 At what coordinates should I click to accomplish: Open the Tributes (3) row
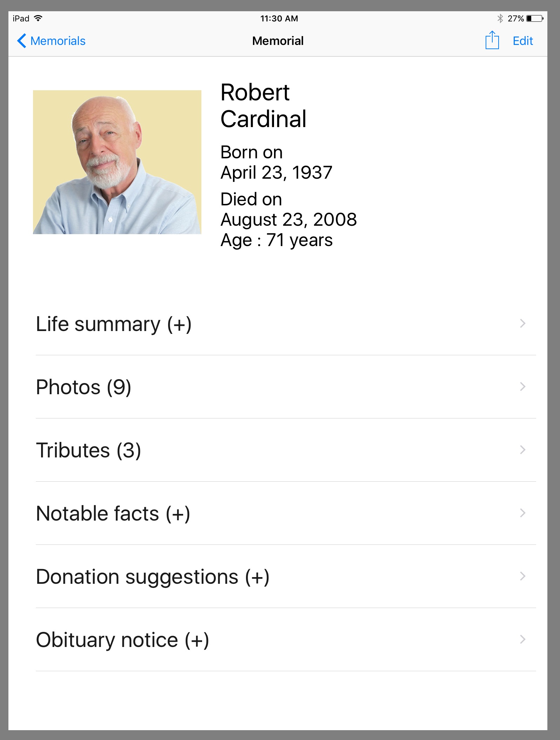pyautogui.click(x=88, y=450)
